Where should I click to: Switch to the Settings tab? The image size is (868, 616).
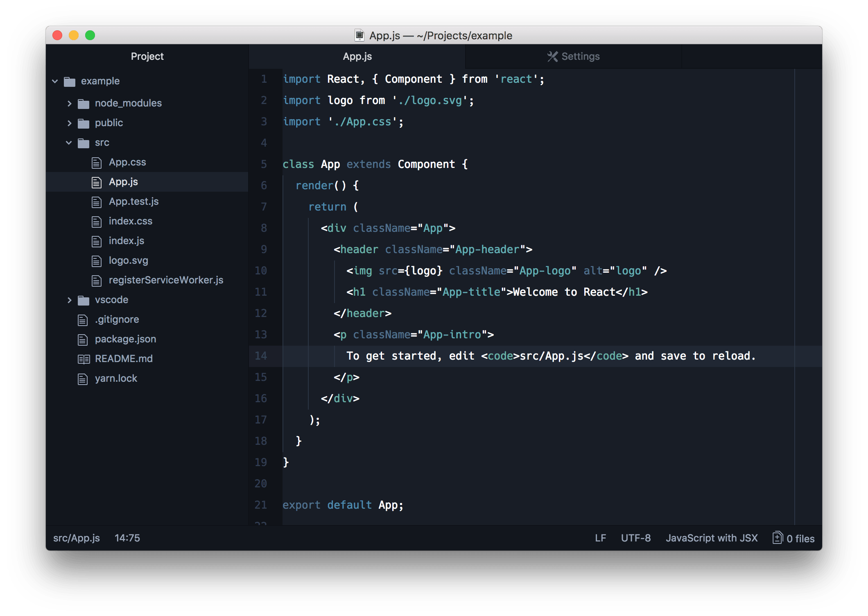573,57
